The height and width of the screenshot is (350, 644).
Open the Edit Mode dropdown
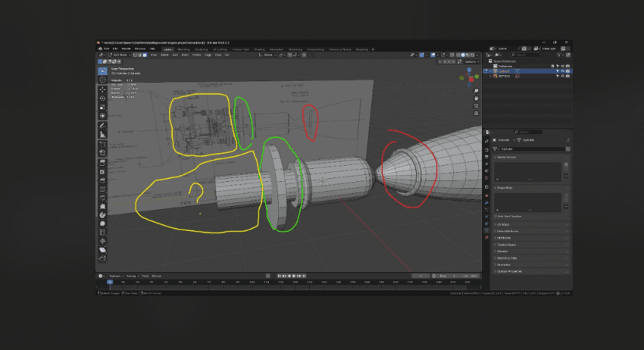pos(120,55)
